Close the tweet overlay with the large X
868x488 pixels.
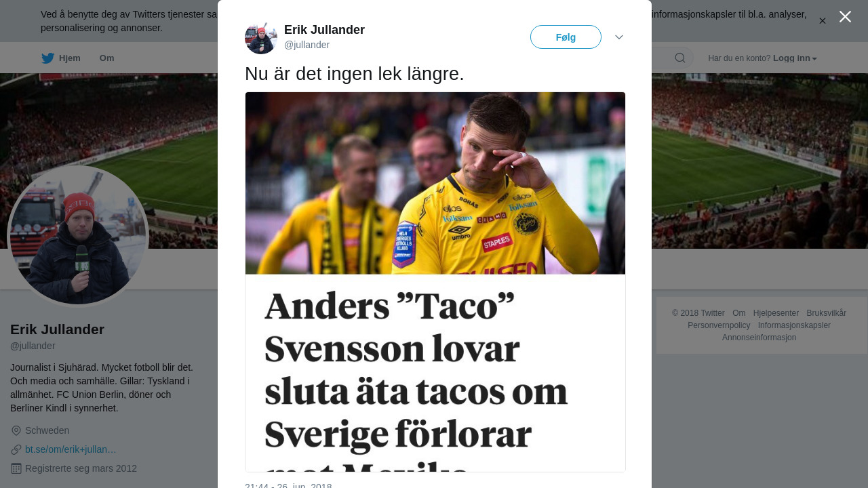tap(845, 17)
